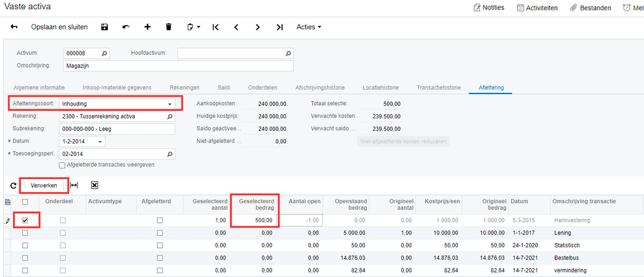
Task: Expand the Acties menu
Action: pyautogui.click(x=308, y=27)
